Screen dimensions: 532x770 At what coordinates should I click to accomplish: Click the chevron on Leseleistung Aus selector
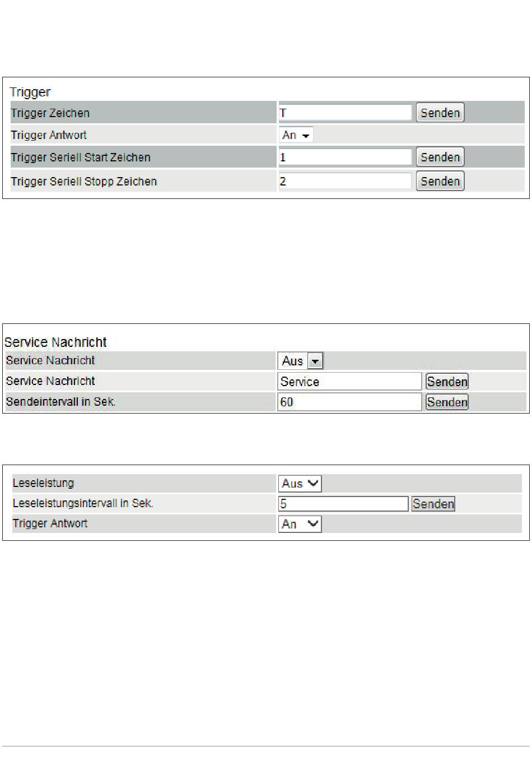313,483
